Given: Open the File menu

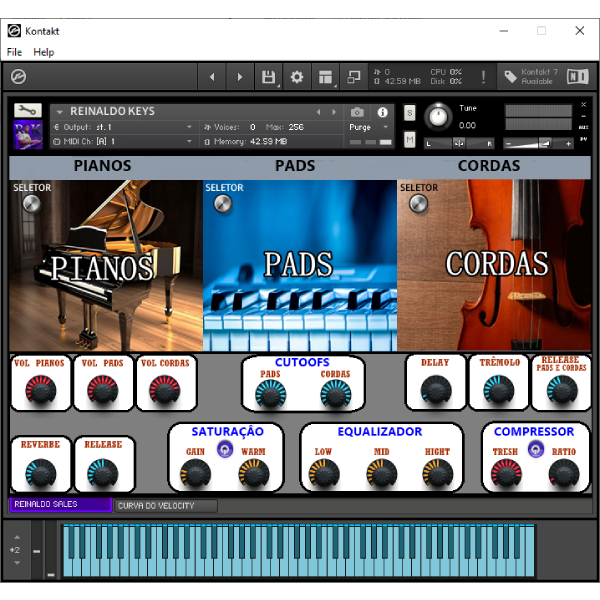Looking at the screenshot, I should 14,52.
